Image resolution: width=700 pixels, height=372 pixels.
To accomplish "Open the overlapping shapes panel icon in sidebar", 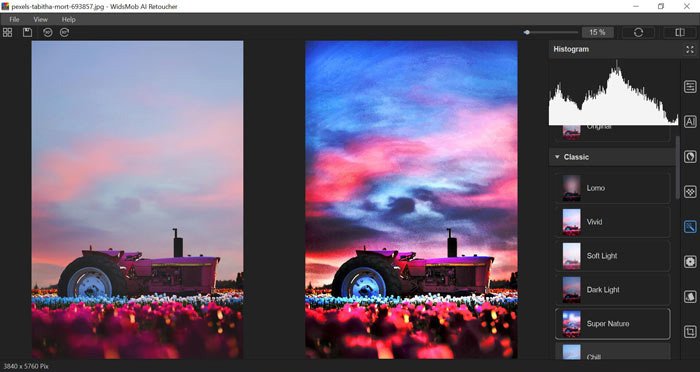I will coord(690,297).
